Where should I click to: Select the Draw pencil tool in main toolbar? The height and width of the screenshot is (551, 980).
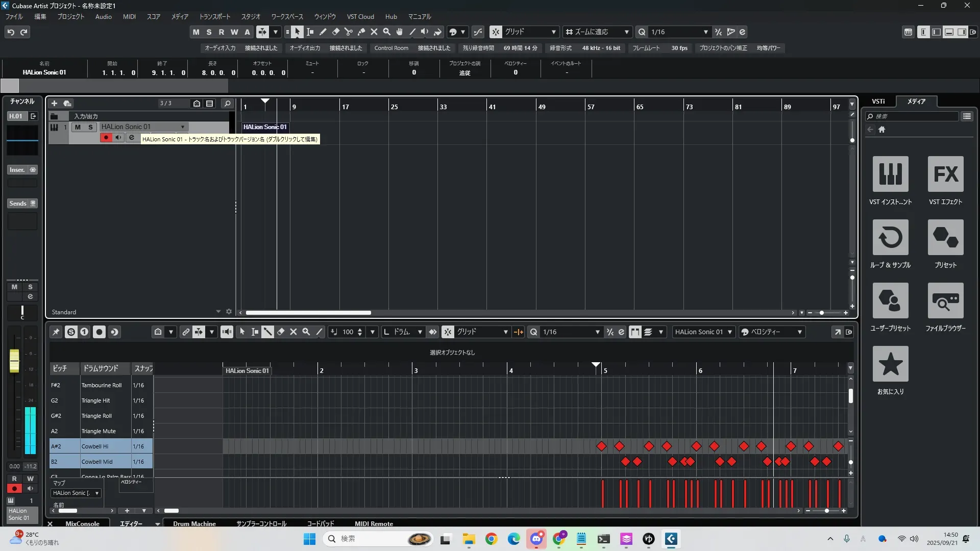(323, 32)
